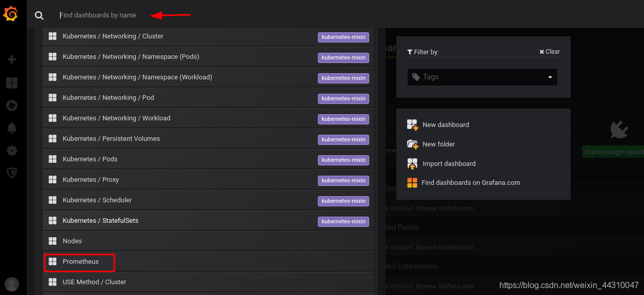Image resolution: width=644 pixels, height=295 pixels.
Task: Click the Tags dropdown caret arrow
Action: pos(550,77)
